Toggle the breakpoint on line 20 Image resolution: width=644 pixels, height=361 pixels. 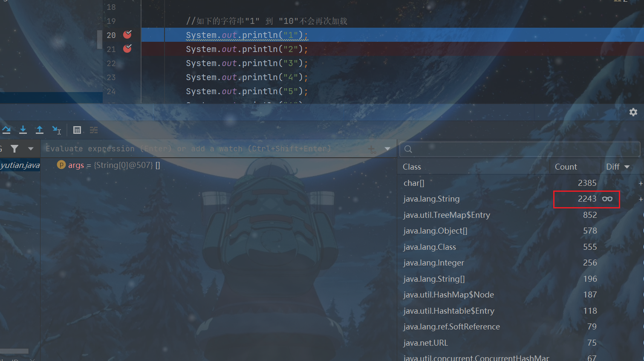tap(127, 35)
